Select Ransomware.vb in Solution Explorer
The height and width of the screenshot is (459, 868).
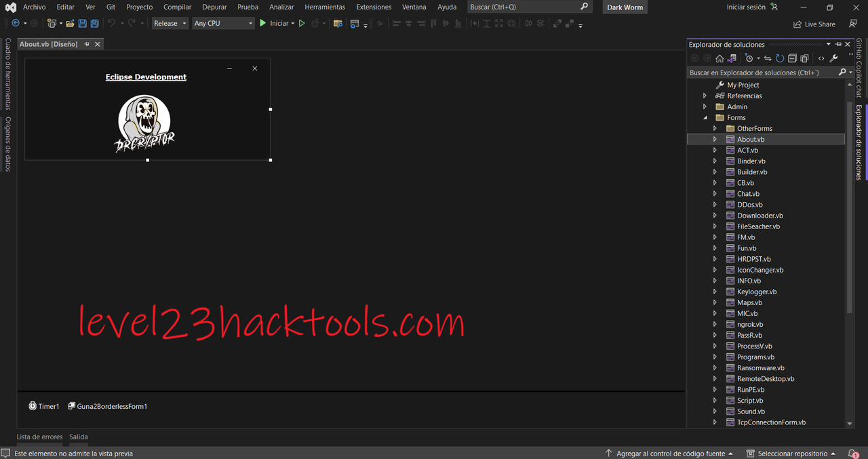pos(761,367)
